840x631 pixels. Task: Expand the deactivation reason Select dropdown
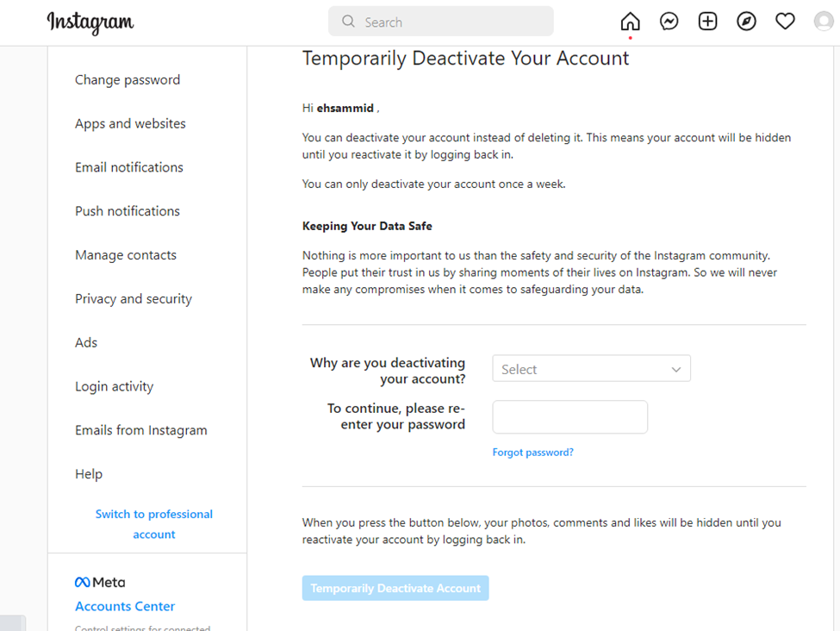tap(591, 369)
